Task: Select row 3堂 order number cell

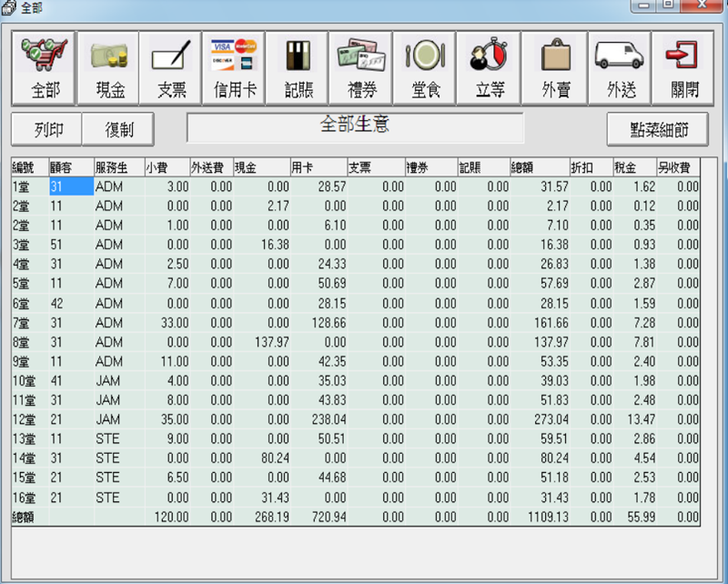Action: (x=30, y=245)
